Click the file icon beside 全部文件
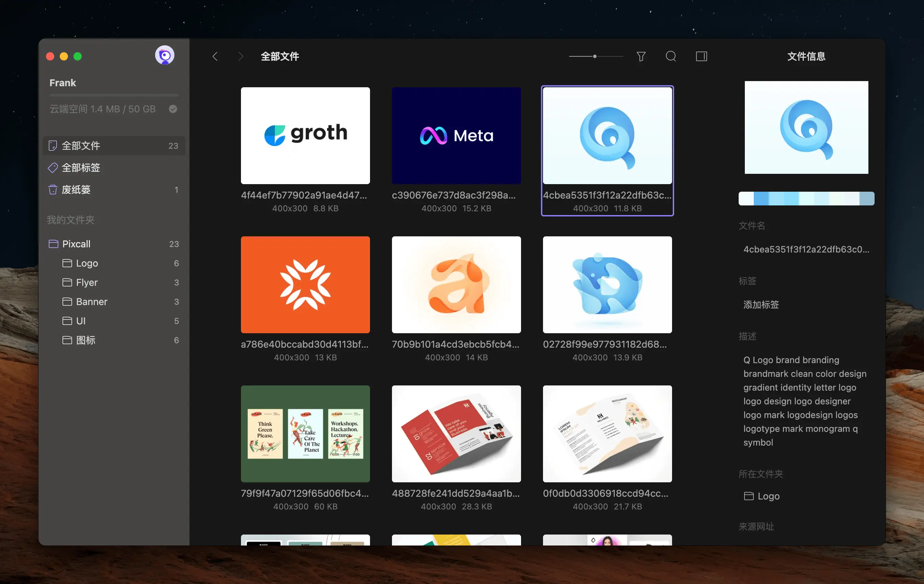 (x=53, y=146)
